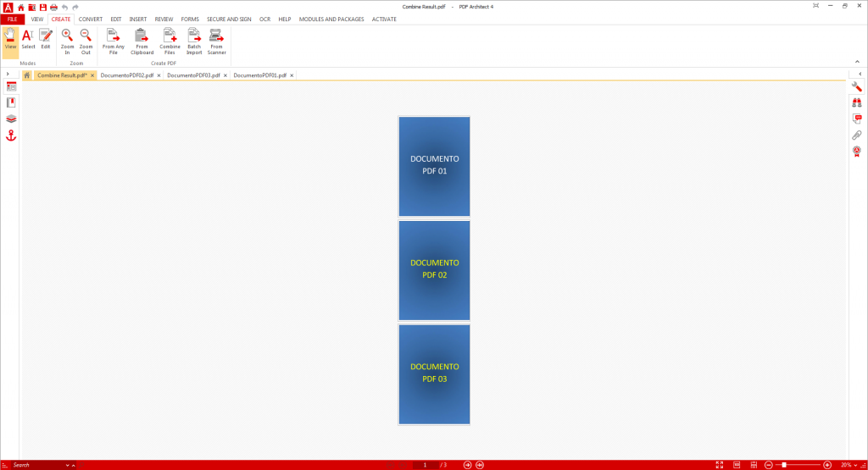Open the bookmarks side panel

[x=11, y=102]
